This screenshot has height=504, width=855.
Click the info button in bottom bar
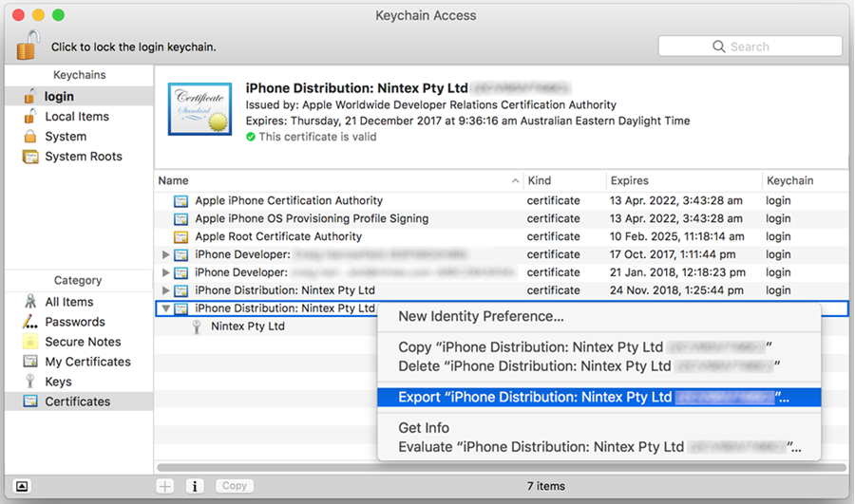[x=195, y=486]
